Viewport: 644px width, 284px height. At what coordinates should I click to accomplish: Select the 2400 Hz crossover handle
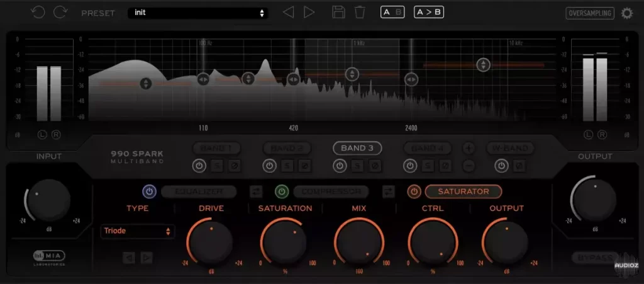coord(411,79)
